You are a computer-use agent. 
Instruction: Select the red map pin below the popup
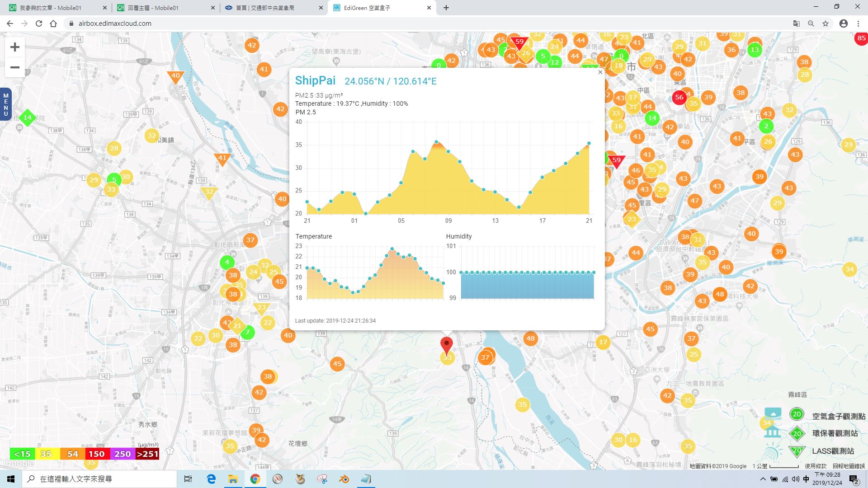447,346
